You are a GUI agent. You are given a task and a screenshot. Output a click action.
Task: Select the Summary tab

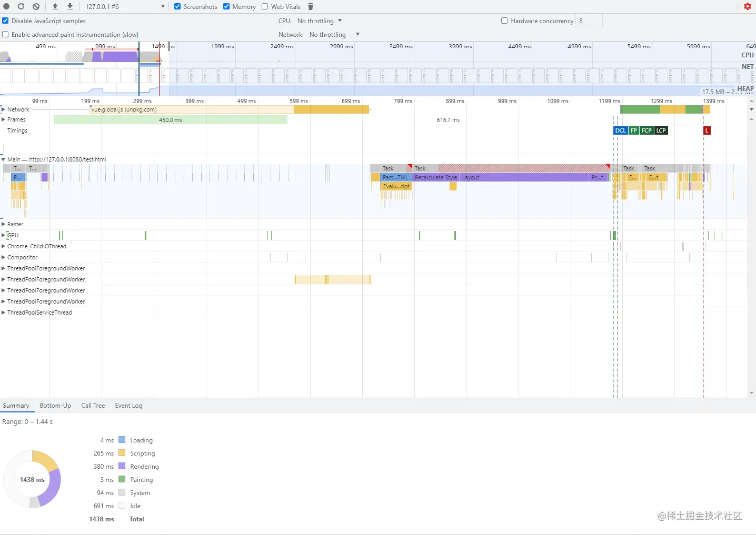tap(16, 406)
